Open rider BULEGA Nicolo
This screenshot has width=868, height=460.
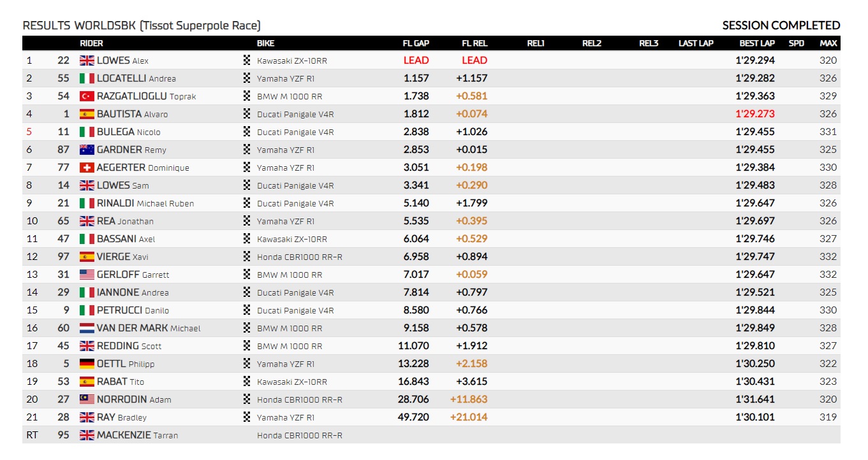tap(129, 132)
